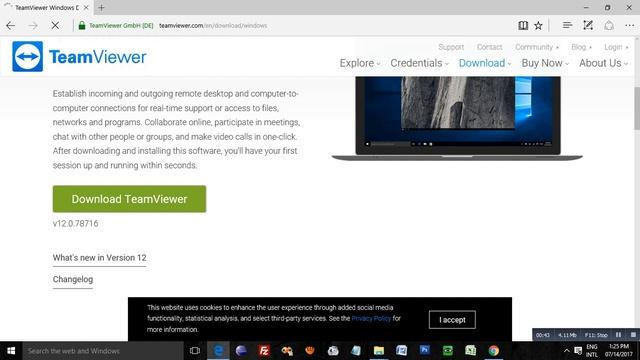Image resolution: width=640 pixels, height=360 pixels.
Task: Click the laptop product image
Action: (x=457, y=118)
